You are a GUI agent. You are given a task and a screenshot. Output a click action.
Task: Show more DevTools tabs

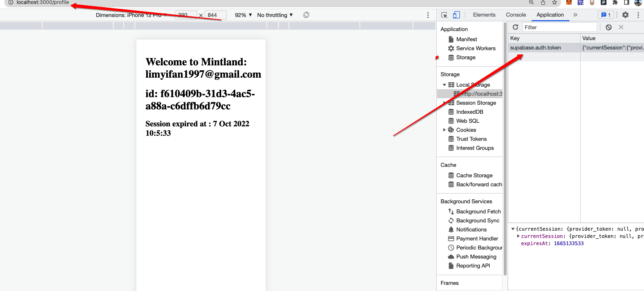coord(575,15)
